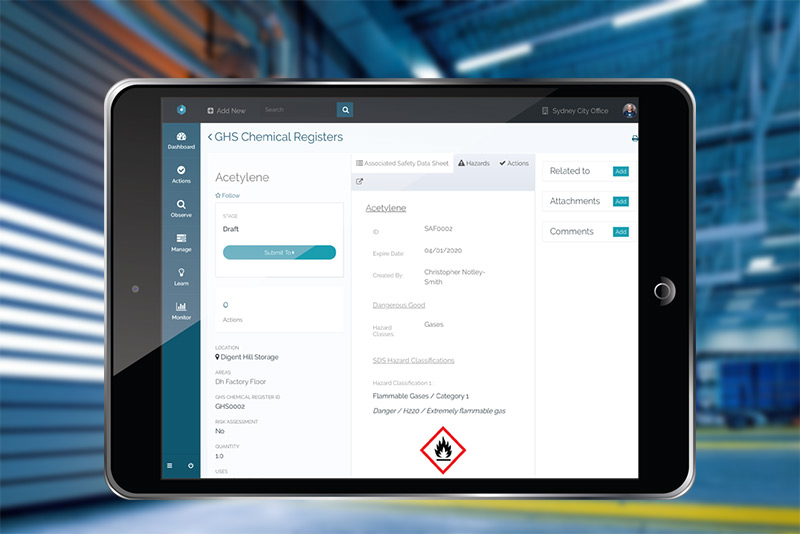This screenshot has width=800, height=534.
Task: Open the Sydney City Office selector
Action: [575, 111]
